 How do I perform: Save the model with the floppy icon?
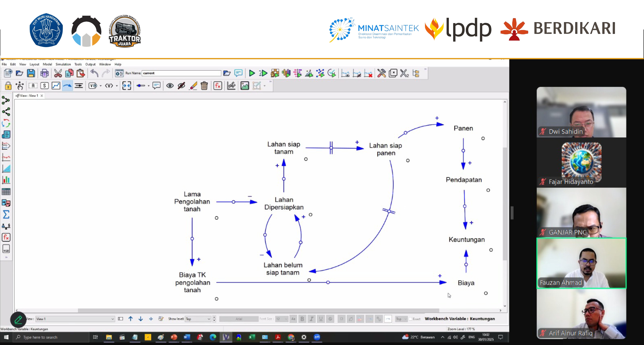(31, 73)
